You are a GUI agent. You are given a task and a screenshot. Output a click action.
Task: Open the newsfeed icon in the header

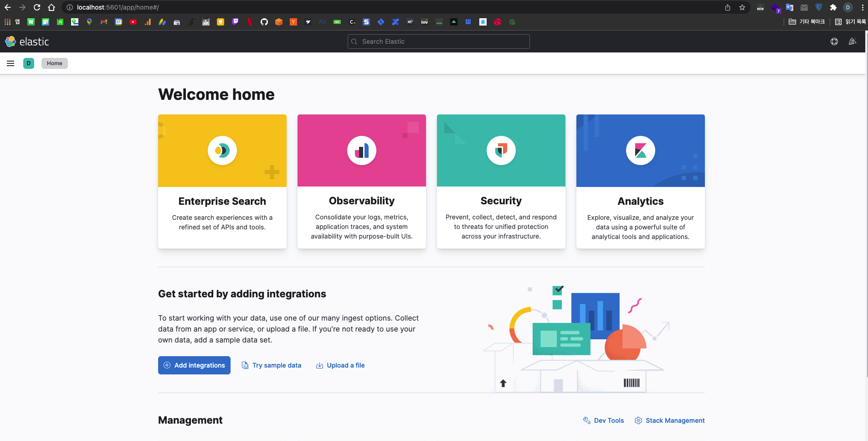click(853, 42)
